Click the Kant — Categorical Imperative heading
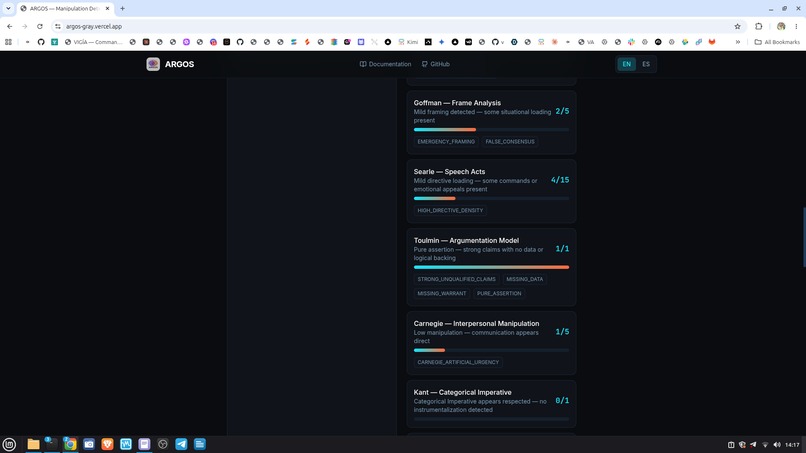The image size is (806, 453). pyautogui.click(x=462, y=392)
